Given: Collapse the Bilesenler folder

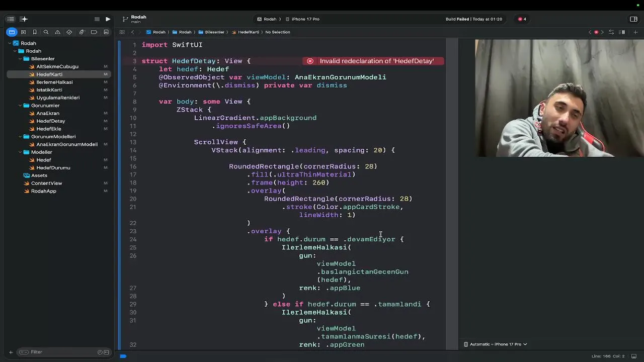Looking at the screenshot, I should coord(20,59).
